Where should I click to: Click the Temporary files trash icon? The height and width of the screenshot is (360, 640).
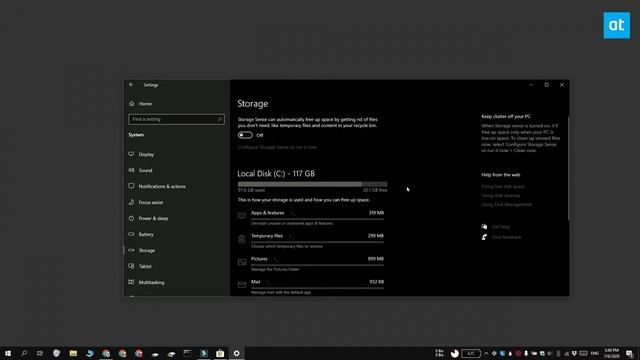[x=242, y=239]
